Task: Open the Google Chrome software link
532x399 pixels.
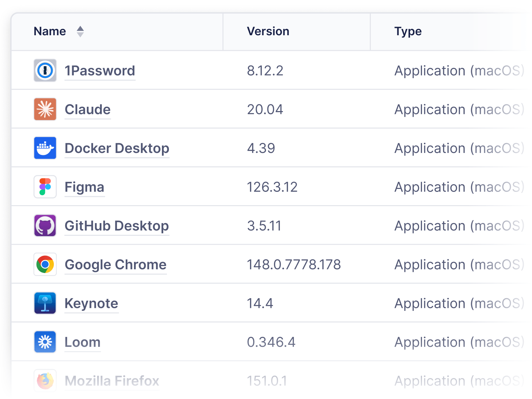Action: [x=115, y=265]
